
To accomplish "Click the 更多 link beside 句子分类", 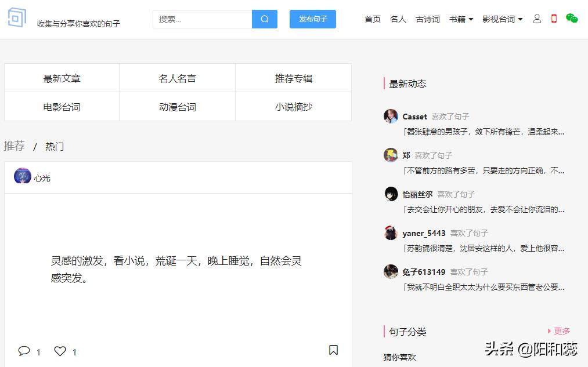I will point(561,331).
